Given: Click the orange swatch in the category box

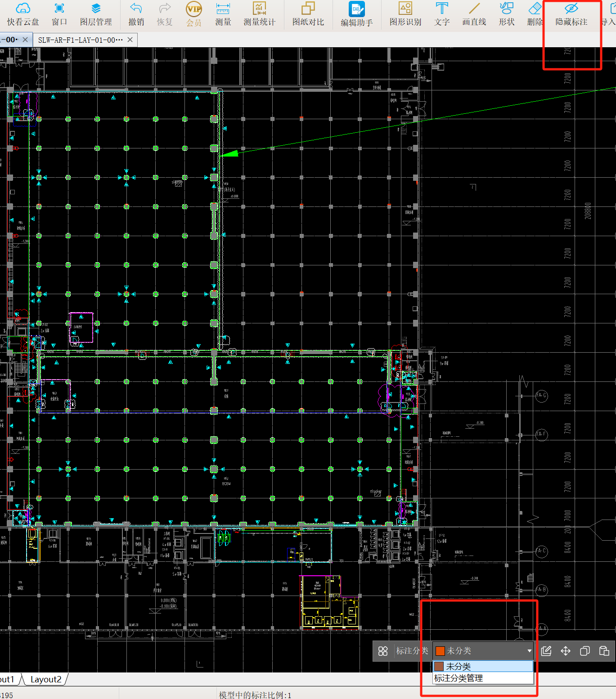Looking at the screenshot, I should point(440,651).
